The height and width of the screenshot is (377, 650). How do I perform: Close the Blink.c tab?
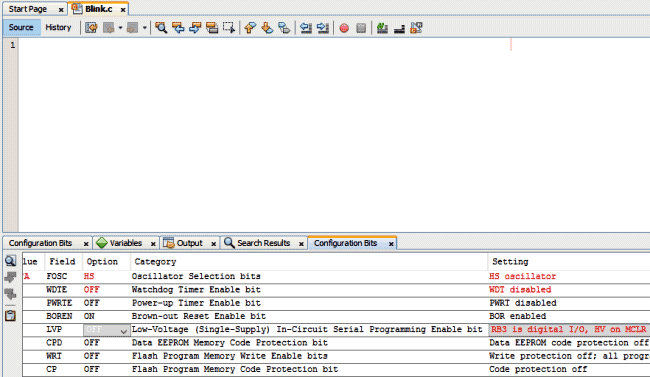tap(123, 10)
